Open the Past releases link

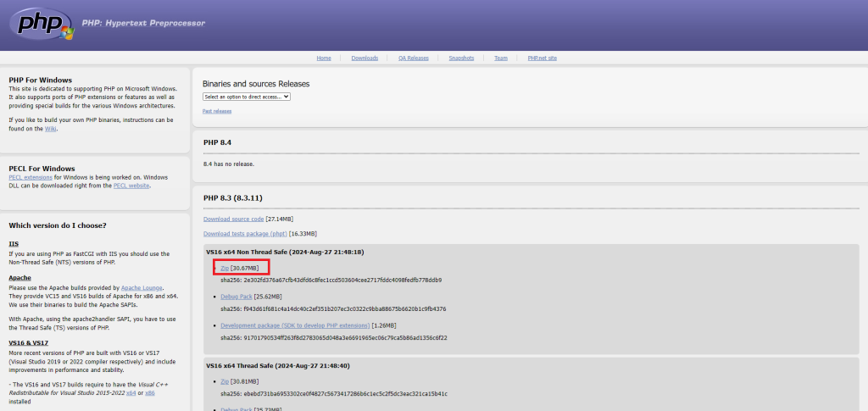[x=217, y=111]
